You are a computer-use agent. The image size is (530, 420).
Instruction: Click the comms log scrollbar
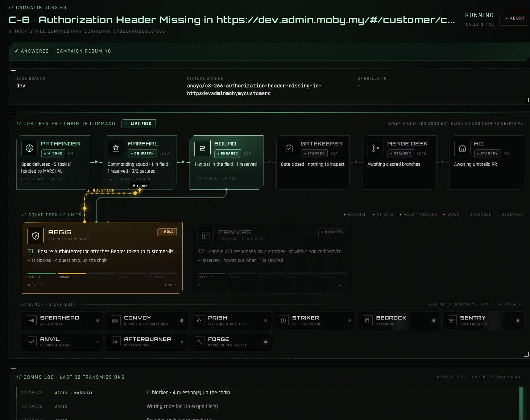tap(521, 403)
